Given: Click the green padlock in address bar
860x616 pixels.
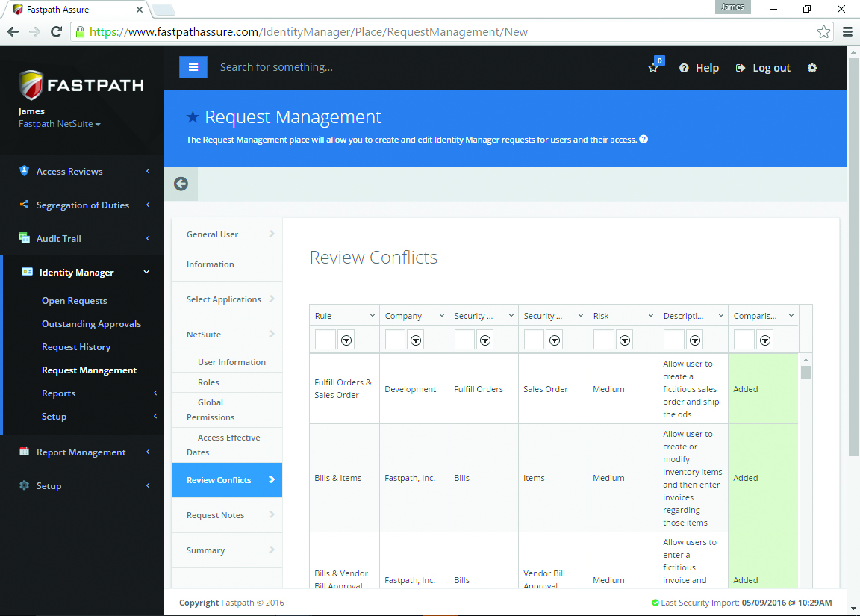Looking at the screenshot, I should coord(80,32).
